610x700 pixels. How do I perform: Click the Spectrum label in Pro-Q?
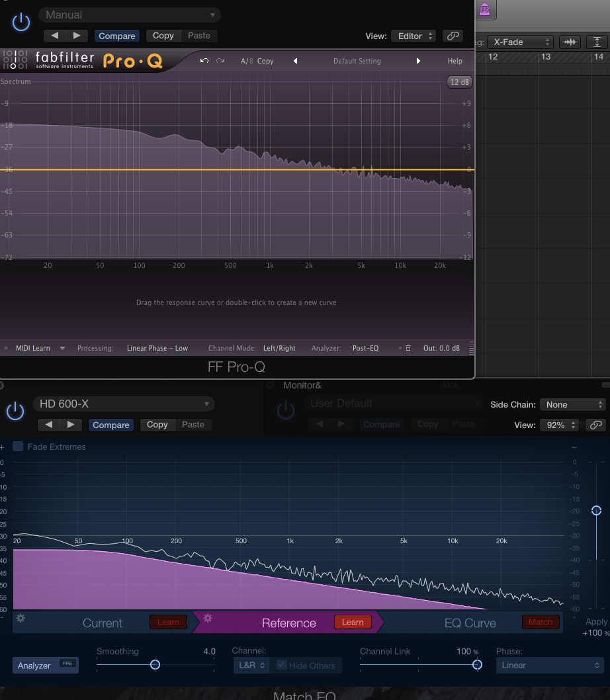(16, 81)
